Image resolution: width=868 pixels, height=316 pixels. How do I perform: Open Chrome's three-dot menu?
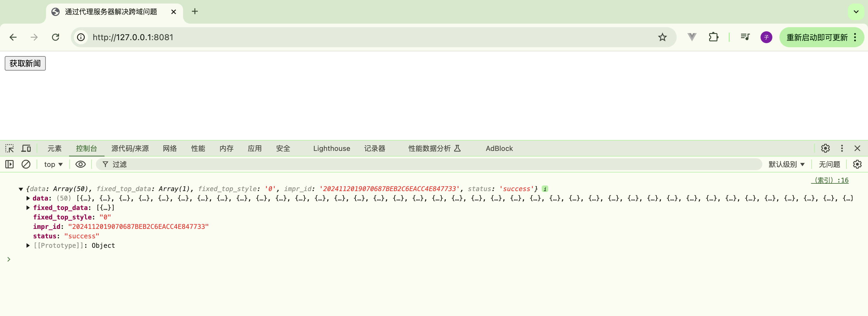tap(855, 37)
